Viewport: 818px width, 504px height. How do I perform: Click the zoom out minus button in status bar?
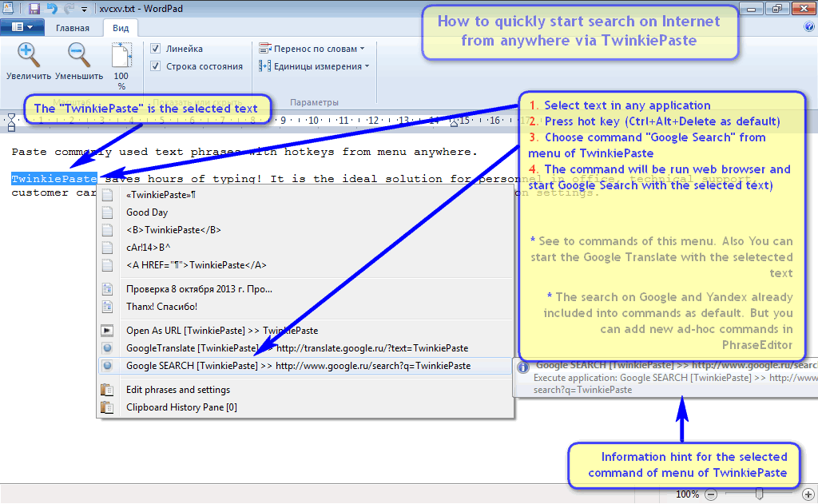coord(710,494)
